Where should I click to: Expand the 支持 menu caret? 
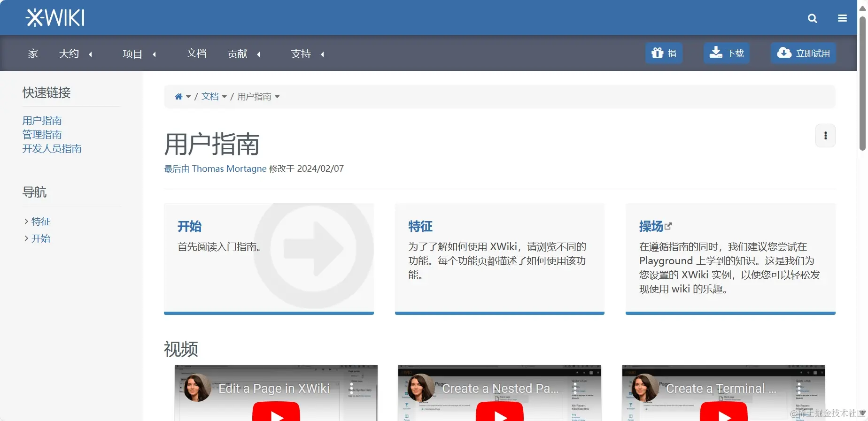click(323, 54)
